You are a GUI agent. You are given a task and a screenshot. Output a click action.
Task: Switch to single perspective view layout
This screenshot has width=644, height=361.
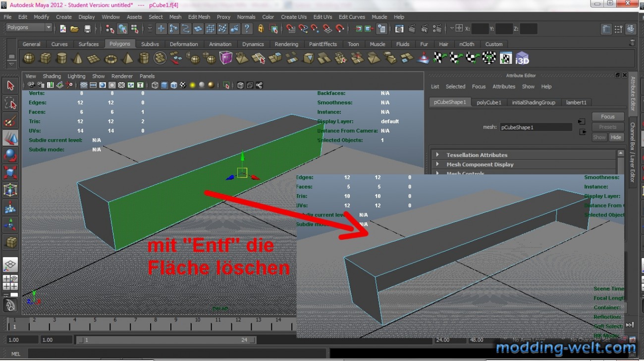(10, 264)
